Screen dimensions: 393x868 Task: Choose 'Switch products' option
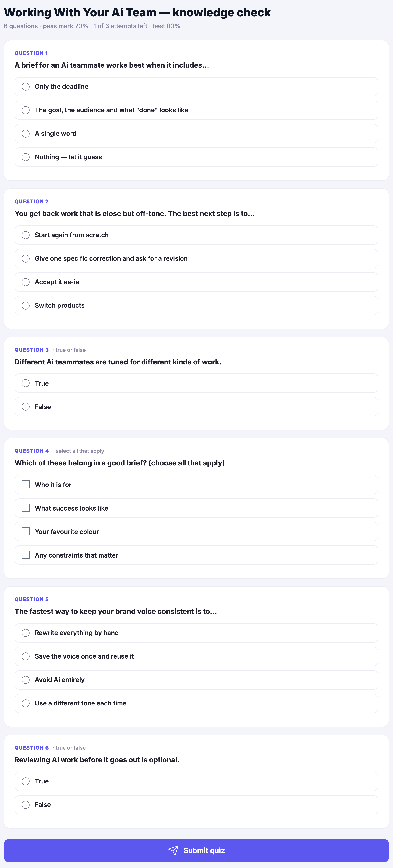[x=196, y=306]
